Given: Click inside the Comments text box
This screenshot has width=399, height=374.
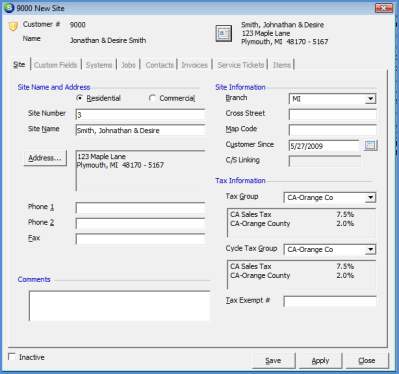Looking at the screenshot, I should coord(119,306).
